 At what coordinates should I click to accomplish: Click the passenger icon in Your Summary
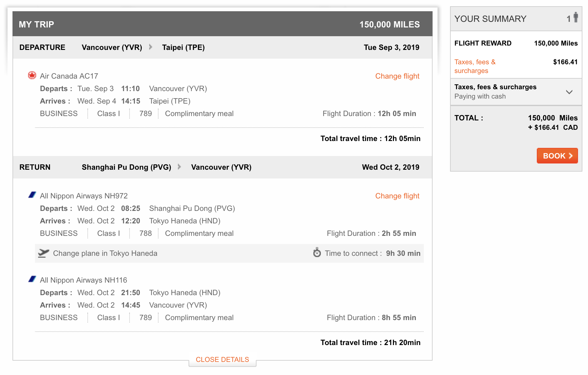pyautogui.click(x=576, y=17)
